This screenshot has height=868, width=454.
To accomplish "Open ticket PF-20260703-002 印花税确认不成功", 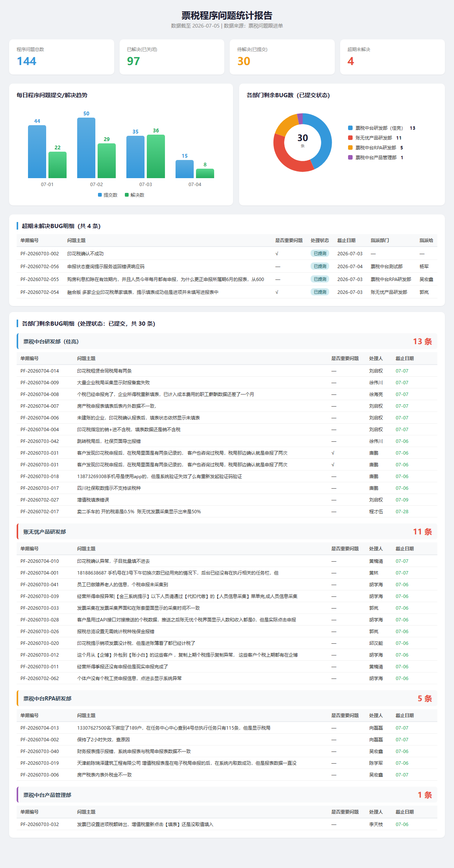I will tap(227, 253).
